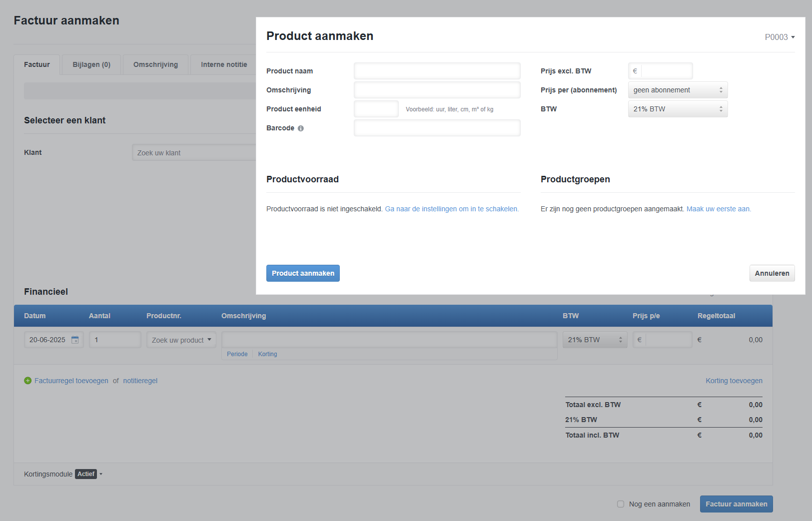The image size is (812, 521).
Task: Click the blue Product aanmaken button
Action: (x=303, y=273)
